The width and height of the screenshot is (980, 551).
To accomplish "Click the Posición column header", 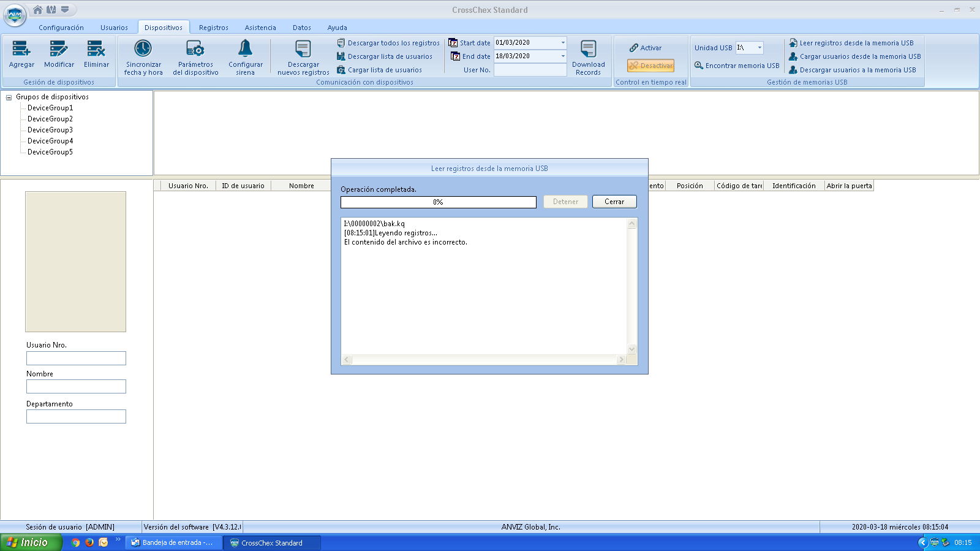I will point(690,186).
